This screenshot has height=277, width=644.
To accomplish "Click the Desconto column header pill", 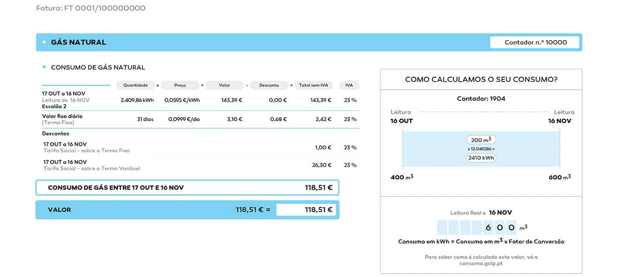I will click(269, 85).
